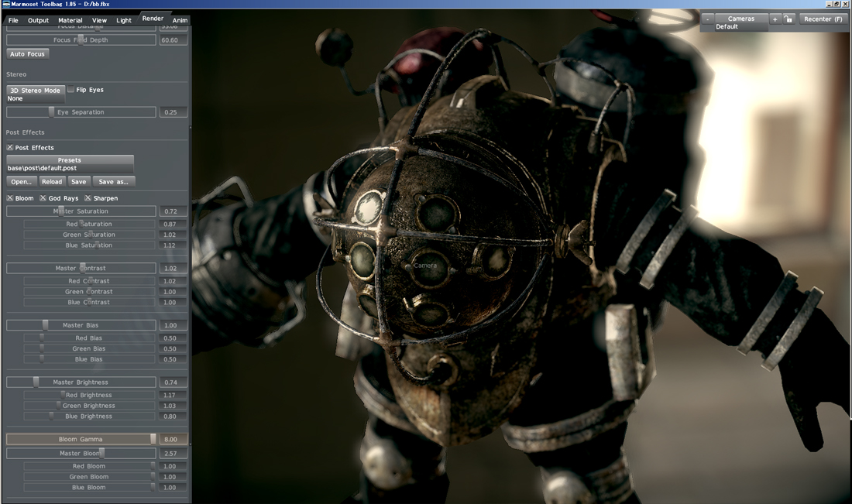Click the Master Brightness slider
This screenshot has width=852, height=504.
81,382
